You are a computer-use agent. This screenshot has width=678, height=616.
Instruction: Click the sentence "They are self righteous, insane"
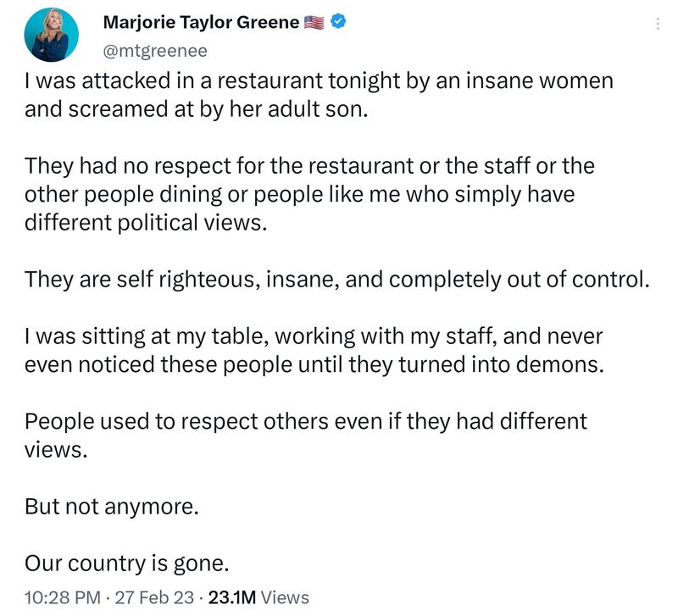pyautogui.click(x=336, y=279)
